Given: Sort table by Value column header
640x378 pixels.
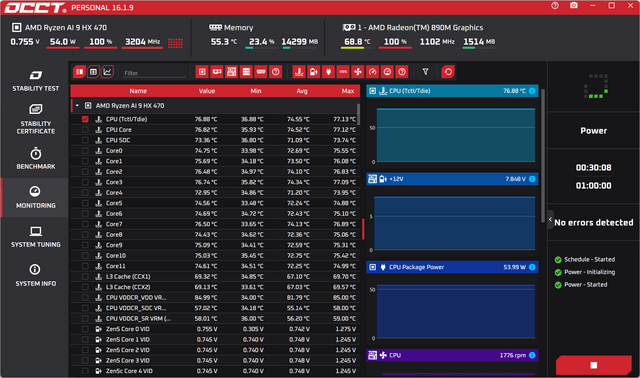Looking at the screenshot, I should [207, 91].
